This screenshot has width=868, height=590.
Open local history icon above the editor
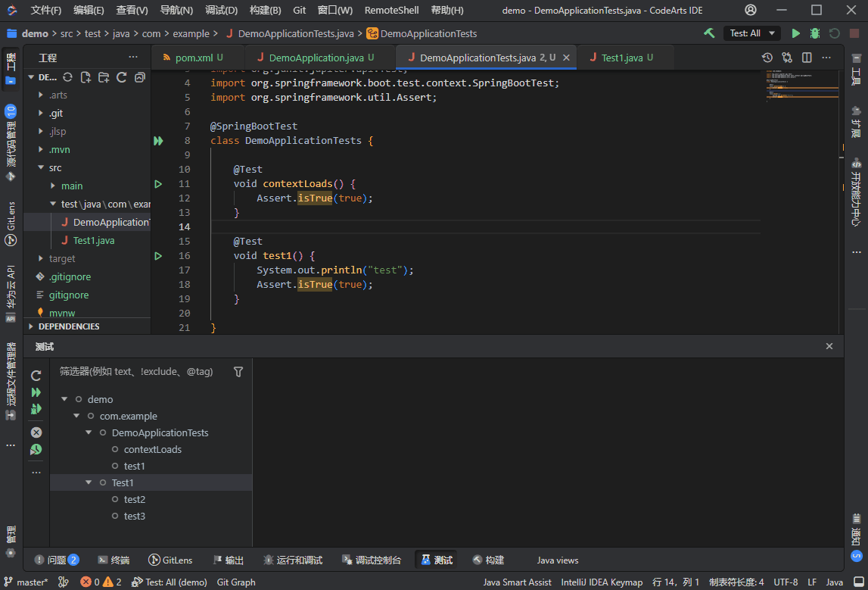[x=767, y=57]
